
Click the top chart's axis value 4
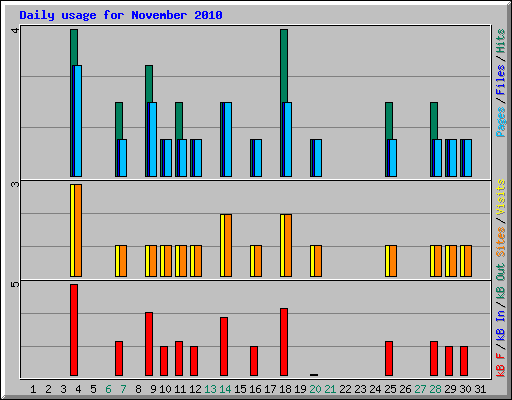(x=15, y=31)
